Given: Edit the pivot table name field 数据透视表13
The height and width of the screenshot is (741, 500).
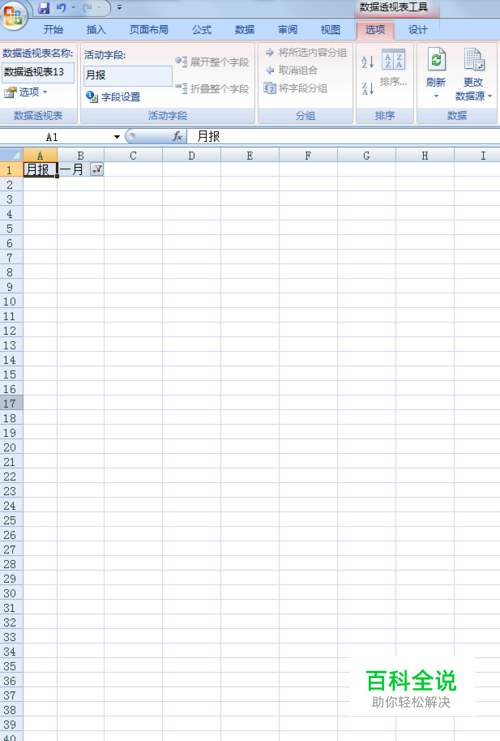Looking at the screenshot, I should (38, 72).
